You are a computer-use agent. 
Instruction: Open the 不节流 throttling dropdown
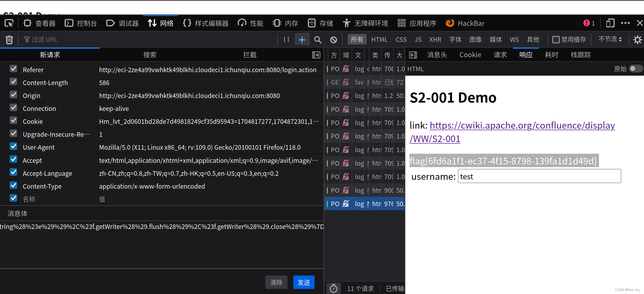609,40
